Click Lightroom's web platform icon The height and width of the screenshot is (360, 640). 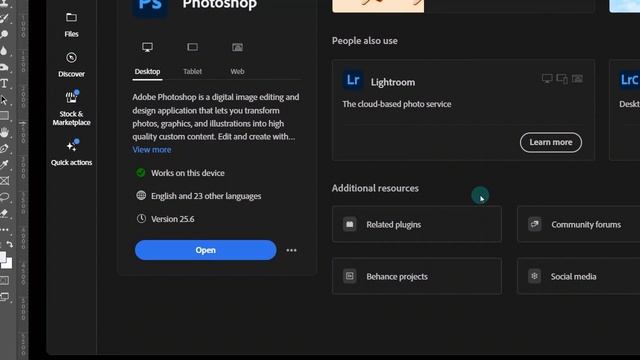[577, 78]
